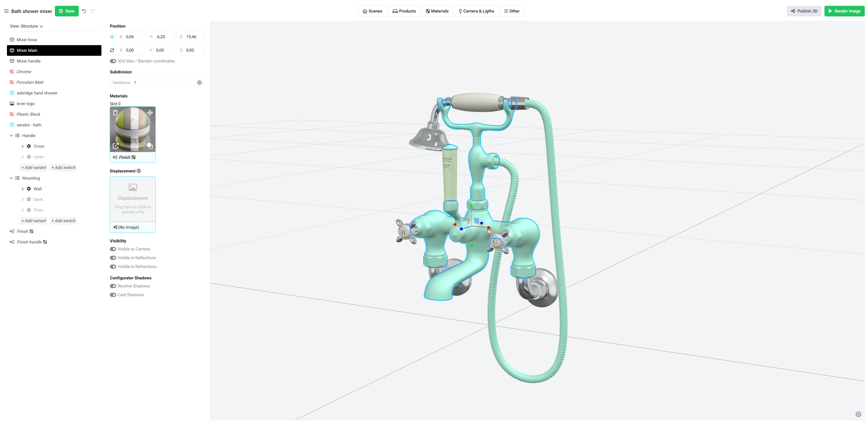Click the undo arrow icon

(x=84, y=11)
